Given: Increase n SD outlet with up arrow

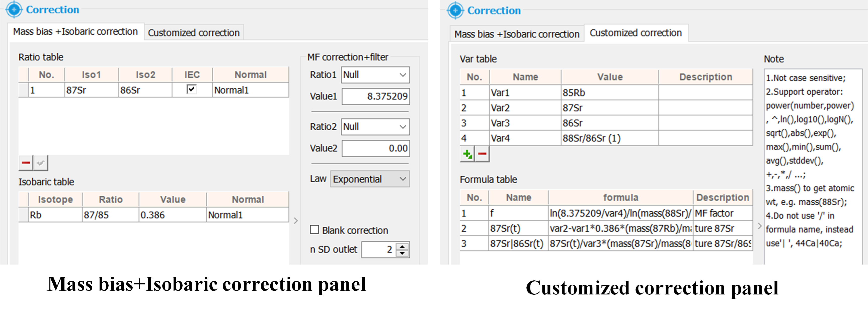Looking at the screenshot, I should (402, 246).
